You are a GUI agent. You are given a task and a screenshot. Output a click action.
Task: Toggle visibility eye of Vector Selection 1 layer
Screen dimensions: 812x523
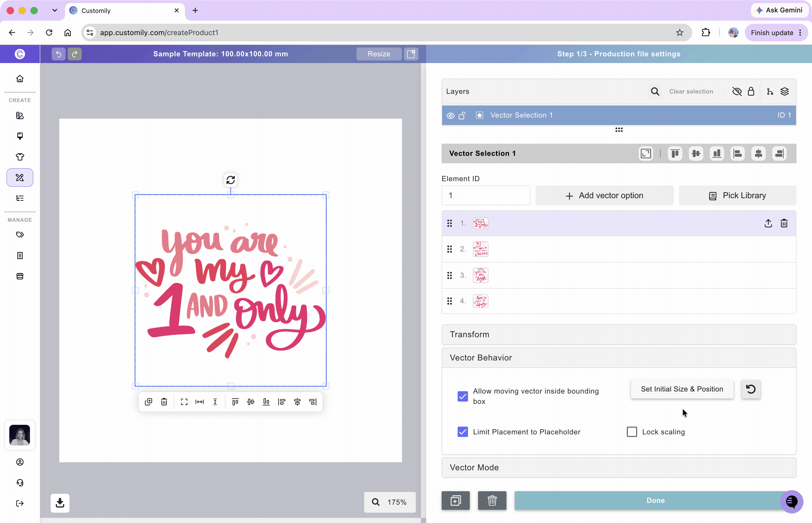(450, 116)
